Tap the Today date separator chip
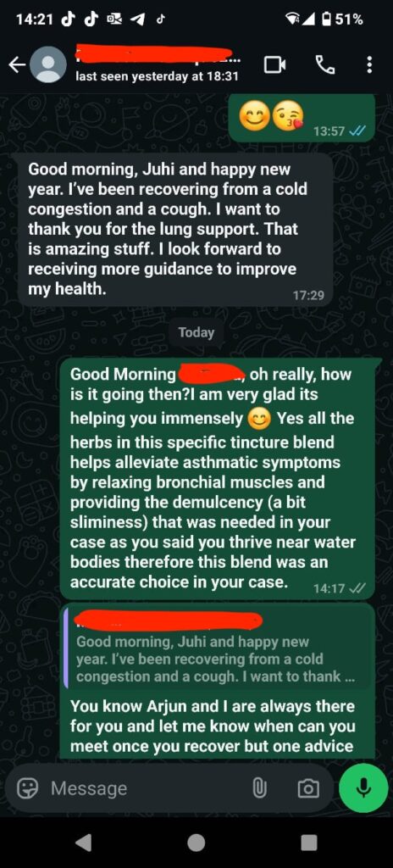Image resolution: width=393 pixels, height=868 pixels. pos(196,332)
